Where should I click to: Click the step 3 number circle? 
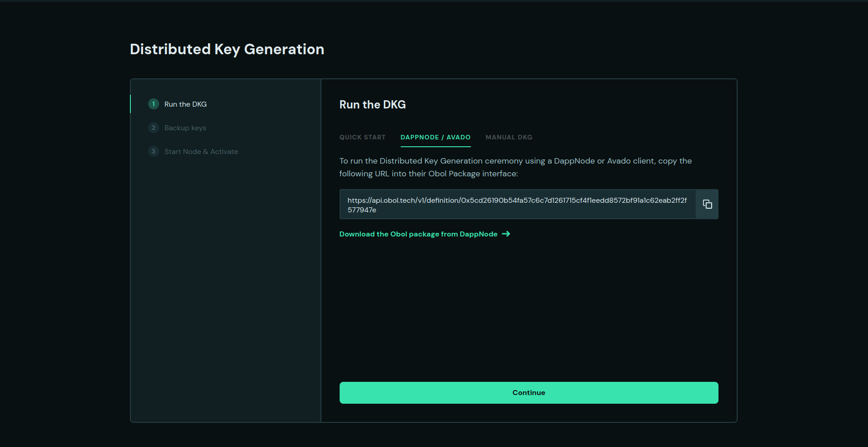[154, 151]
